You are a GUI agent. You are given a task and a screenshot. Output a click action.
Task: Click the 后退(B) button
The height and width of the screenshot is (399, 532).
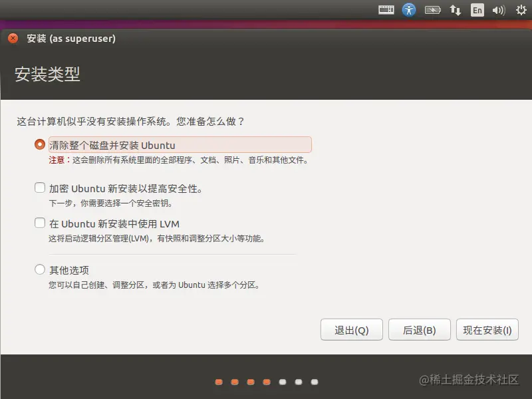coord(420,329)
